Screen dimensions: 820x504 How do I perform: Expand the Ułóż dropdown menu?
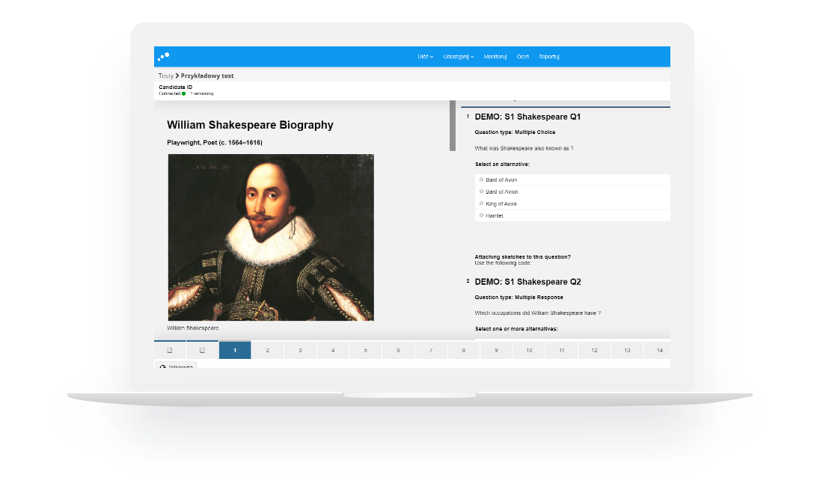tap(425, 57)
